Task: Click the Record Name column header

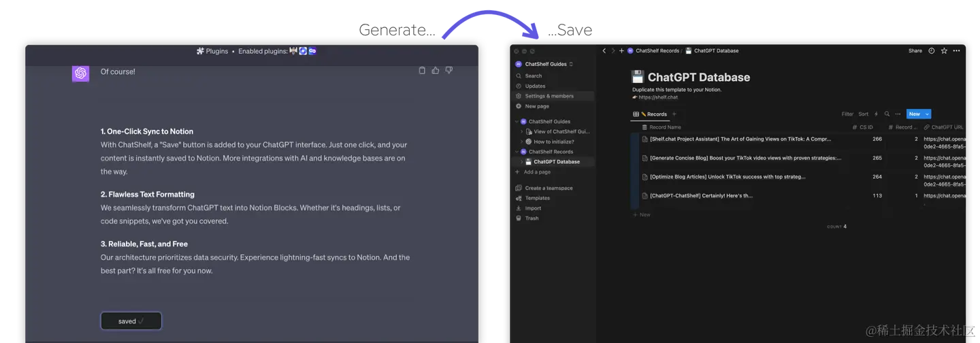Action: 661,127
